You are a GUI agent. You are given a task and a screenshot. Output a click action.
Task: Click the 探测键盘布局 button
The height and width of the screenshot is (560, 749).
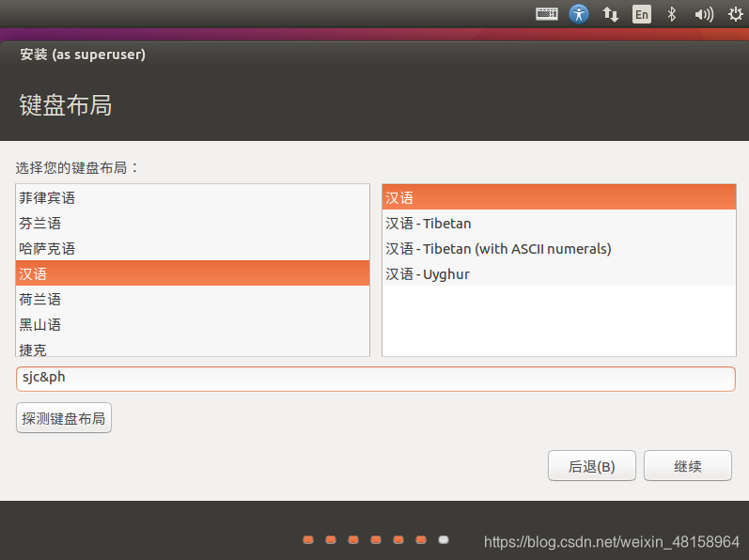pyautogui.click(x=64, y=418)
